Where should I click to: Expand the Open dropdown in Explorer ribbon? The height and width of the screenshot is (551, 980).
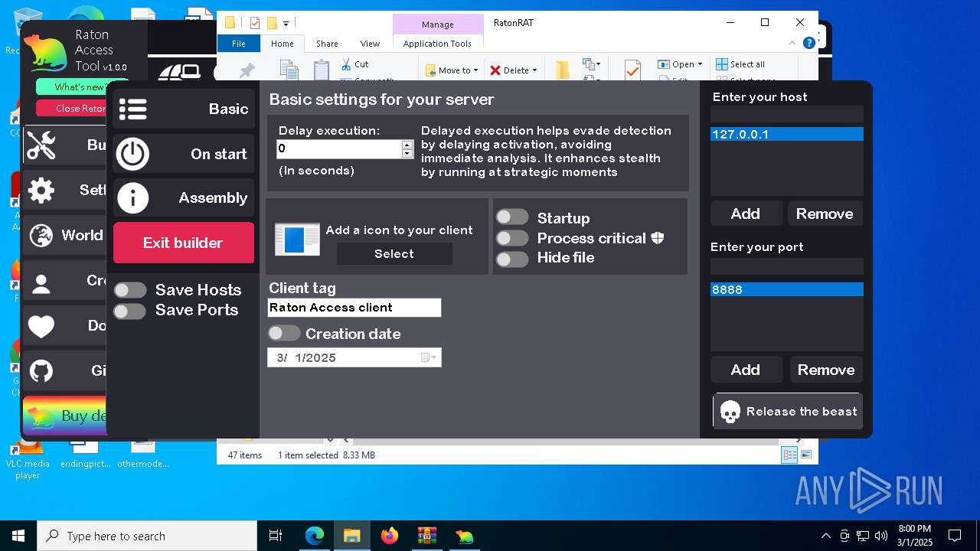point(700,64)
